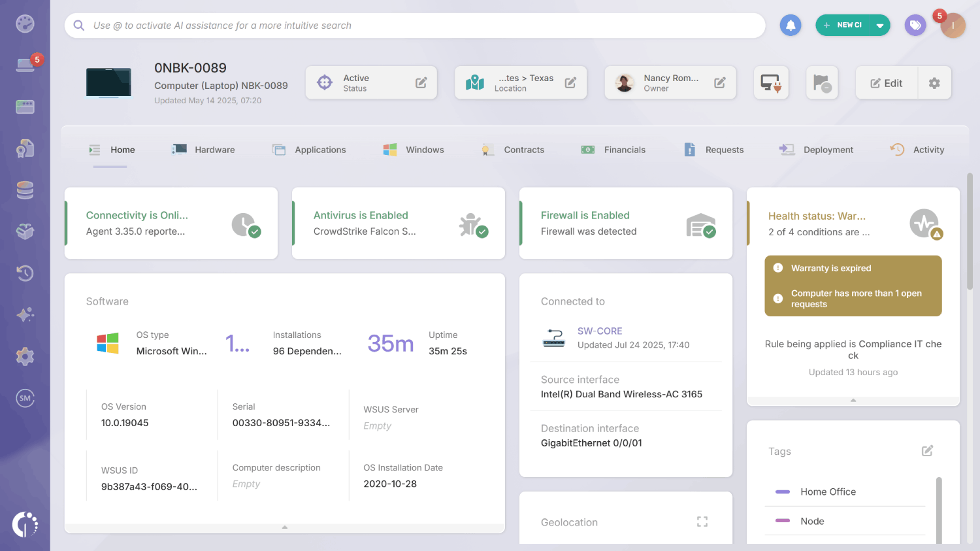Image resolution: width=980 pixels, height=551 pixels.
Task: Click the caret below the Software panel
Action: (284, 527)
